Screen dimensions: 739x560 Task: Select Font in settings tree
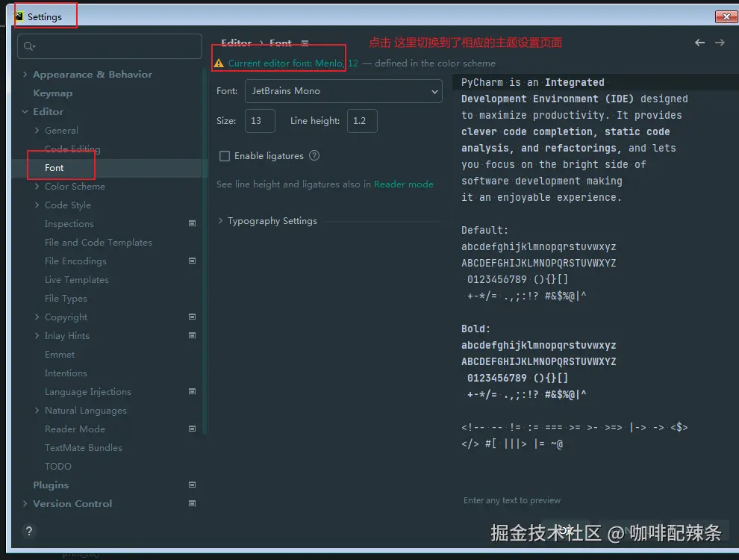[x=54, y=168]
